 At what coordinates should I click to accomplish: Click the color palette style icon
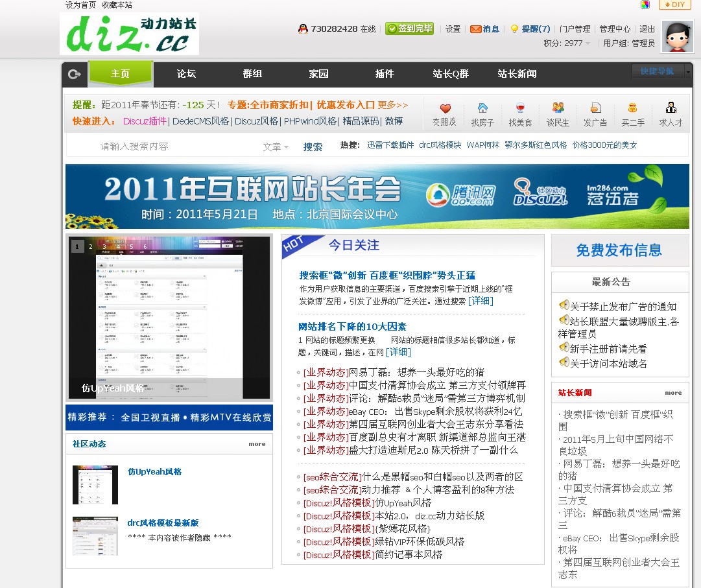[x=645, y=5]
